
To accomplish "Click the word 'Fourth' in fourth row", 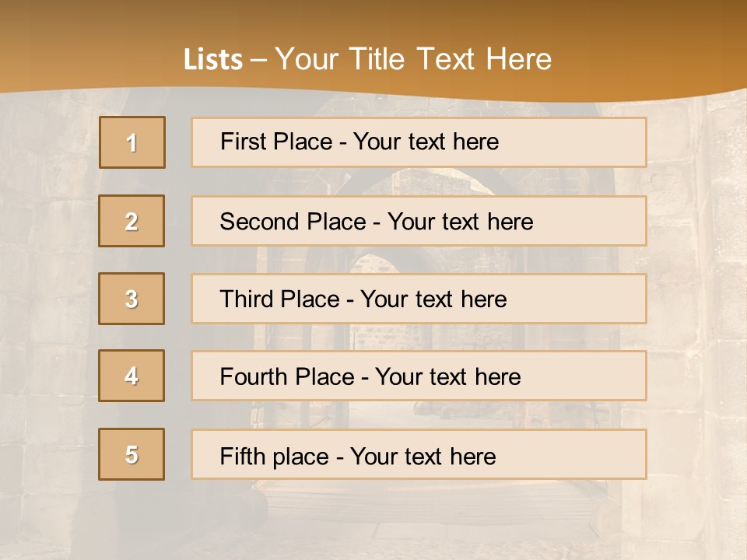I will coord(254,377).
